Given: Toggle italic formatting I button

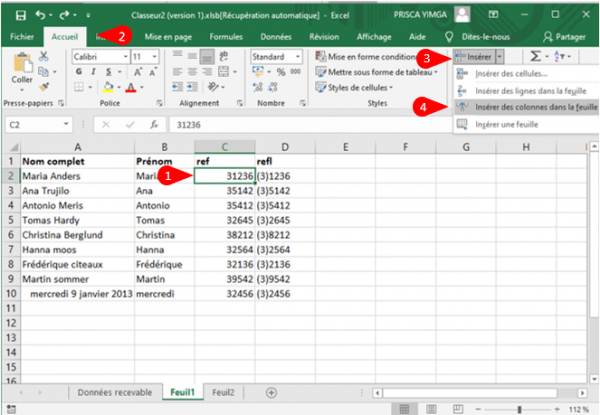Looking at the screenshot, I should tap(91, 73).
